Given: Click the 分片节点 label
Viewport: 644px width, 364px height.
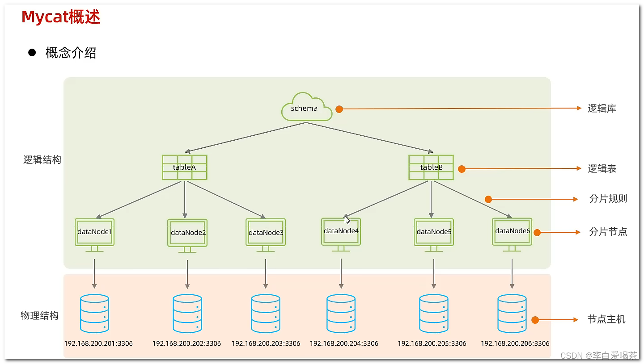Looking at the screenshot, I should [608, 232].
